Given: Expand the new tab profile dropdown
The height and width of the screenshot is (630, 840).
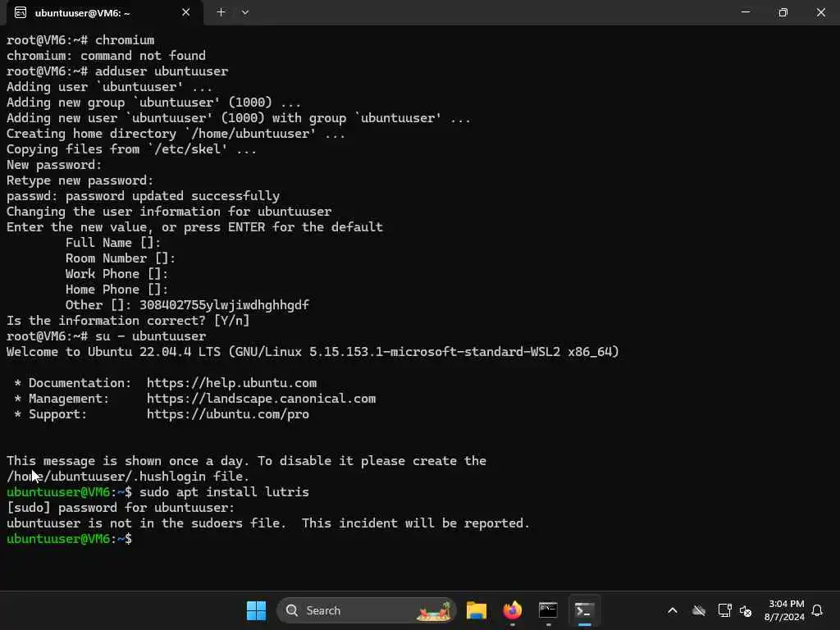Looking at the screenshot, I should click(244, 12).
